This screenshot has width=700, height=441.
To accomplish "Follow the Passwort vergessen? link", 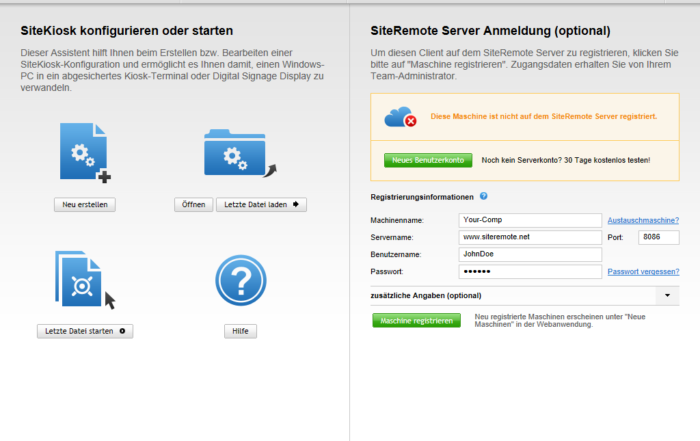I will pos(643,272).
